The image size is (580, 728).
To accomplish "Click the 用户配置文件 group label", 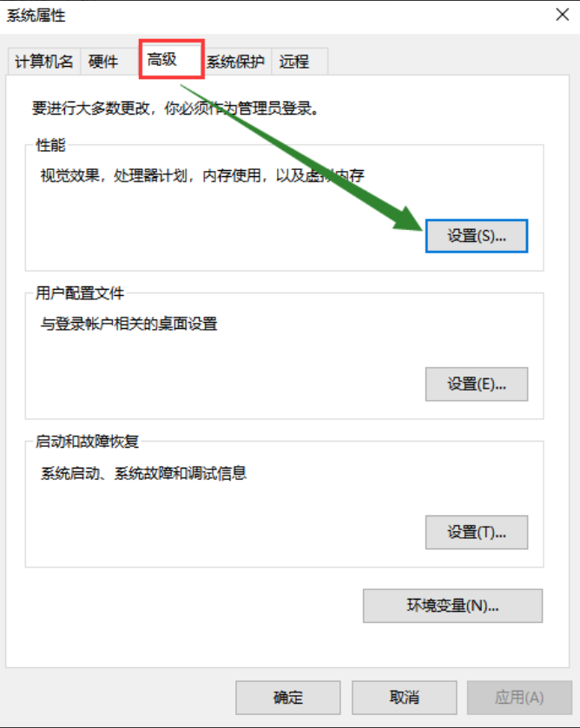I will [80, 293].
